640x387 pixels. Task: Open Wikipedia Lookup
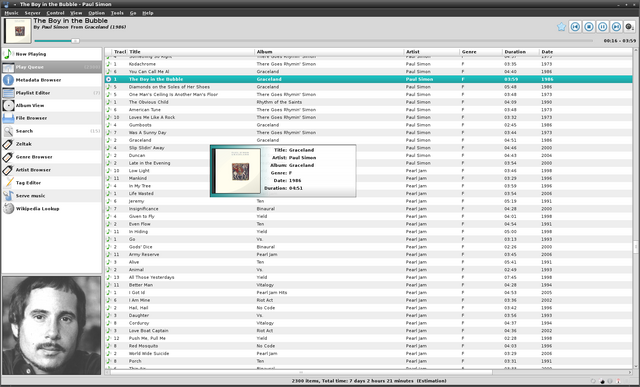pyautogui.click(x=51, y=209)
